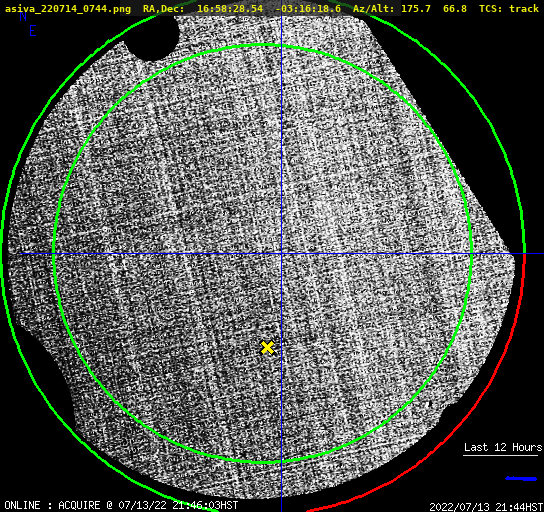The image size is (544, 512).
Task: Click the right tip of the horizontal blue line
Action: (542, 254)
